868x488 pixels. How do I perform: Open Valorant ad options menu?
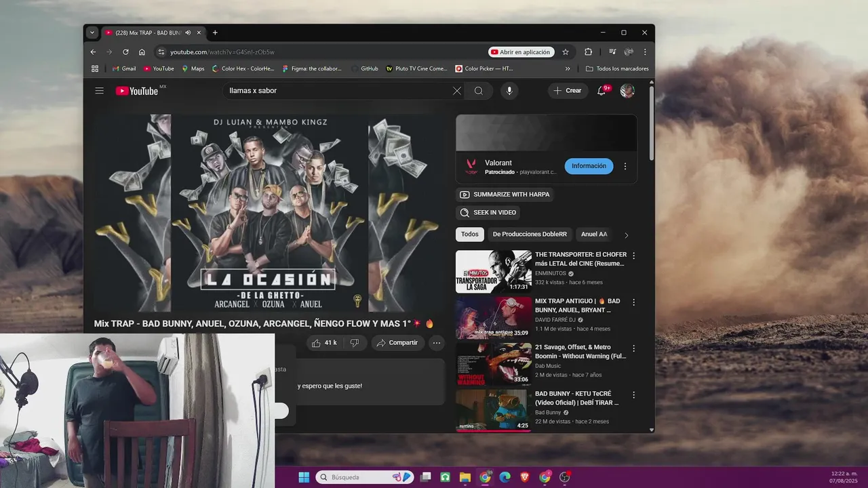pos(625,166)
